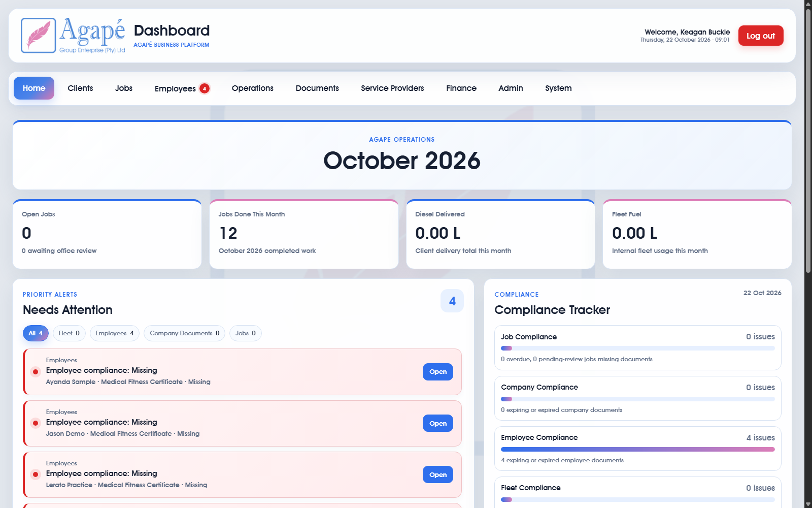Click the Company Compliance progress bar
This screenshot has width=812, height=508.
click(x=638, y=399)
